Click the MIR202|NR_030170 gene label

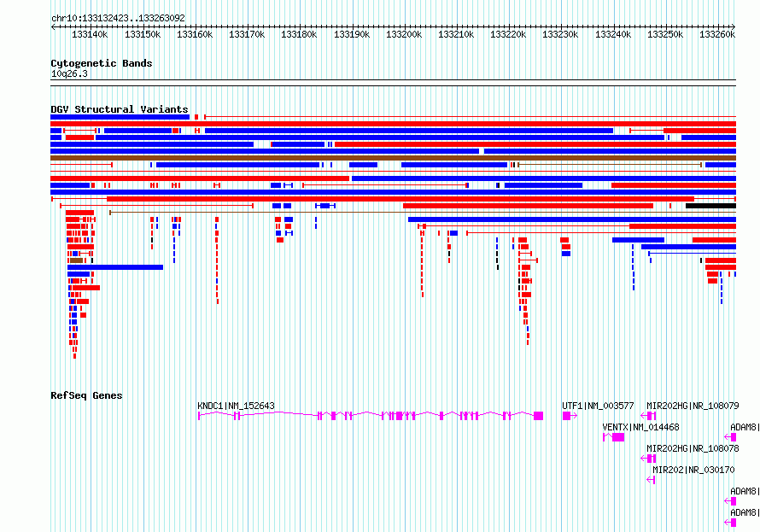693,470
